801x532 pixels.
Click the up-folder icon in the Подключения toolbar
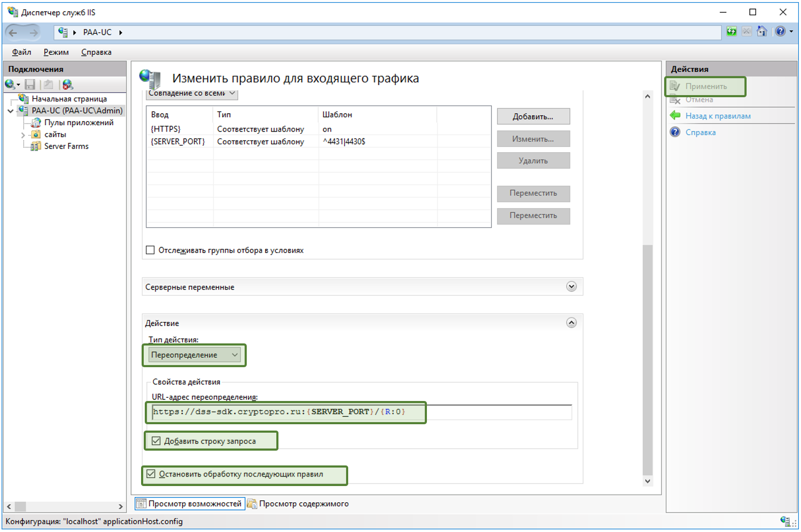click(x=49, y=85)
